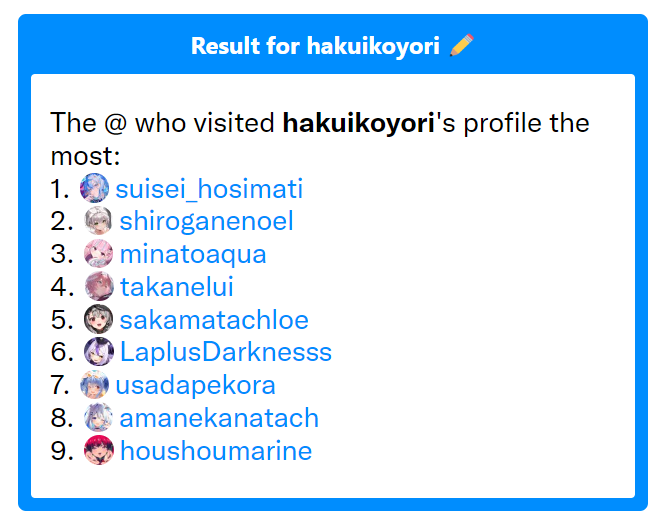
Task: Open the amanekanatach profile link
Action: (219, 418)
